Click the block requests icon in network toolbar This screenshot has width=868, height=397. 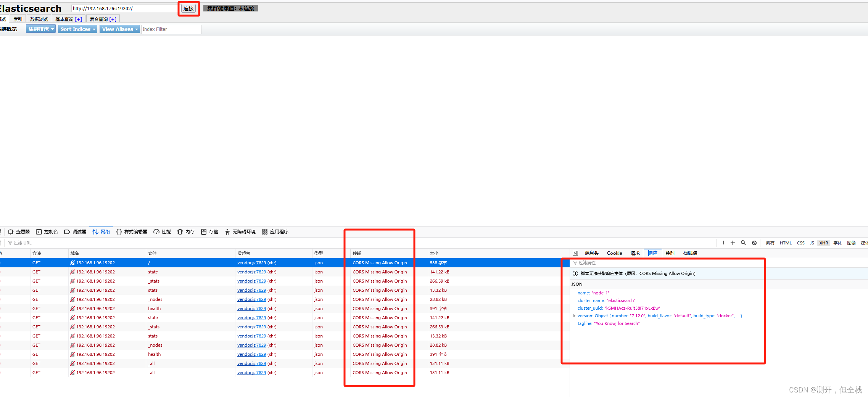point(754,243)
